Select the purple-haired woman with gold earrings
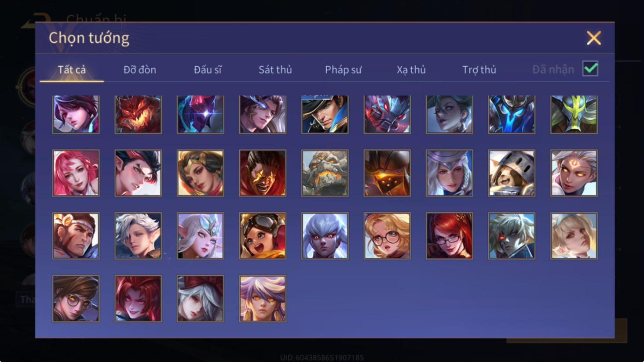This screenshot has height=362, width=644. pos(263,299)
